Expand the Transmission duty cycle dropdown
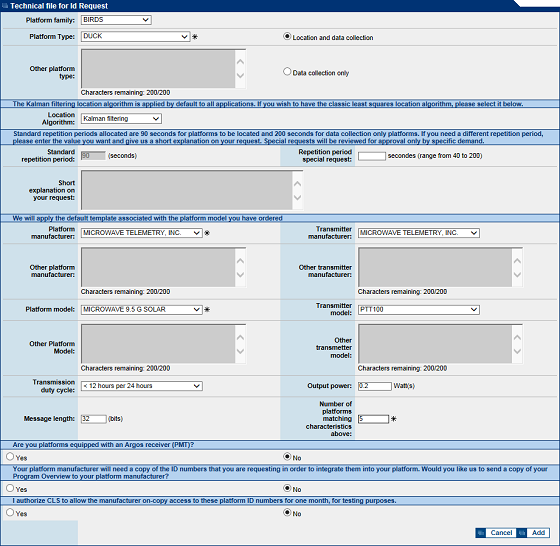This screenshot has height=546, width=560. coord(141,386)
